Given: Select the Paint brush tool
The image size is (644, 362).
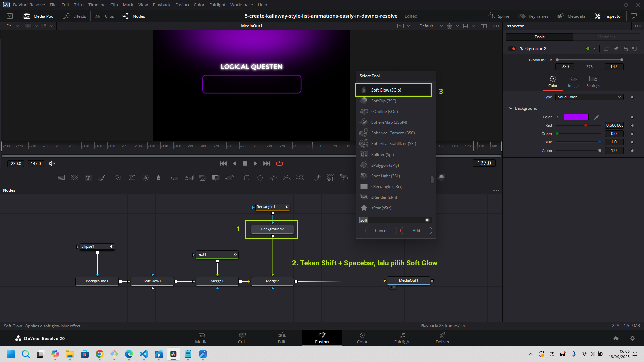Looking at the screenshot, I should coord(101,178).
